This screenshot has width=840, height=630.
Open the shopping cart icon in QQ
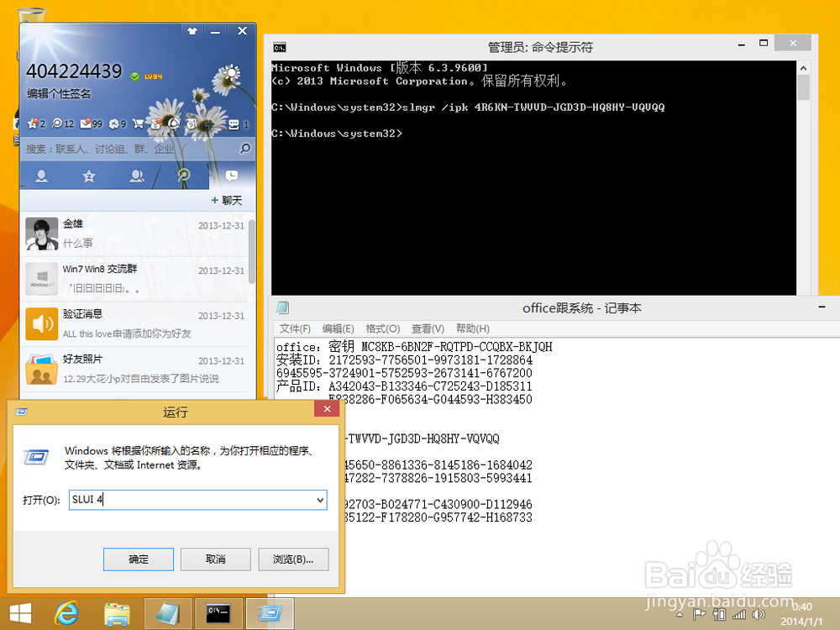click(x=138, y=123)
